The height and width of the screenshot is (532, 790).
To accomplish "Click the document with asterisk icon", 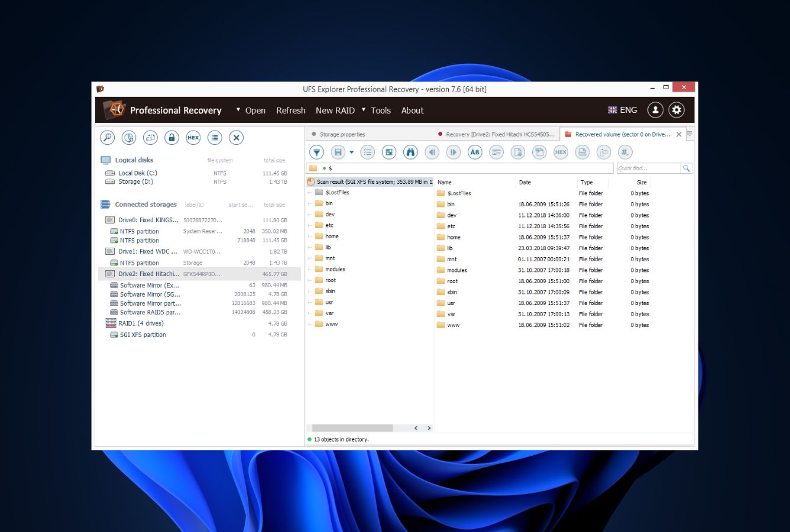I will point(518,153).
